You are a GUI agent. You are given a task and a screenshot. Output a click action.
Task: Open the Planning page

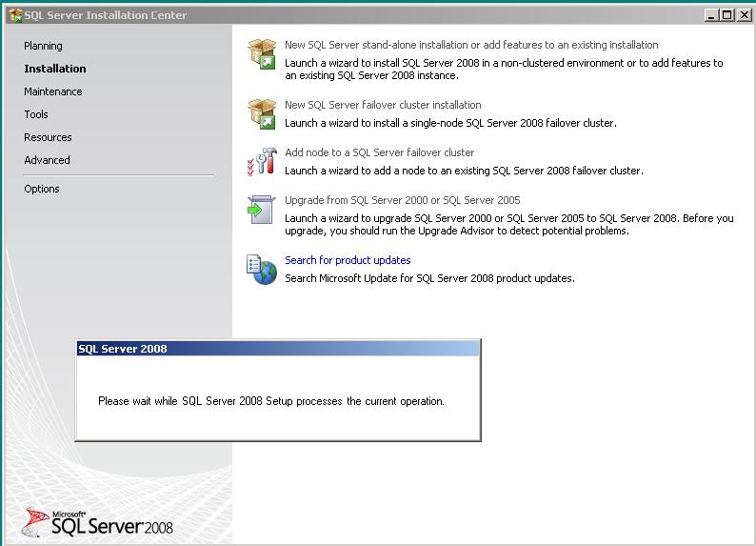[x=43, y=46]
